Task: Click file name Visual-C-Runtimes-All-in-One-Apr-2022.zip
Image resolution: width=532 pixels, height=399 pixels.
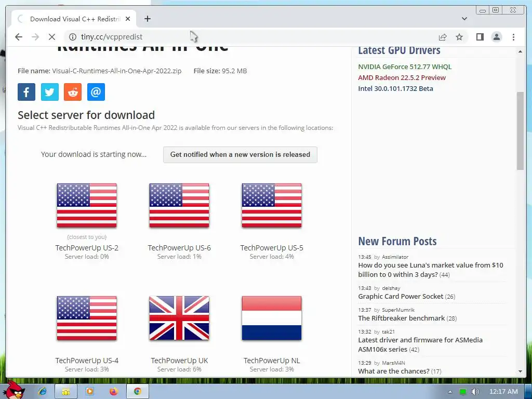Action: [117, 71]
